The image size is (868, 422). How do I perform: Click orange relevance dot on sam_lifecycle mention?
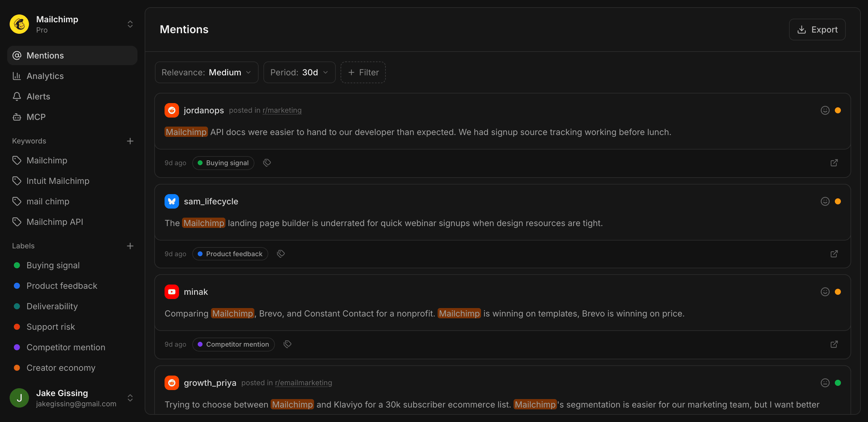[x=838, y=202]
